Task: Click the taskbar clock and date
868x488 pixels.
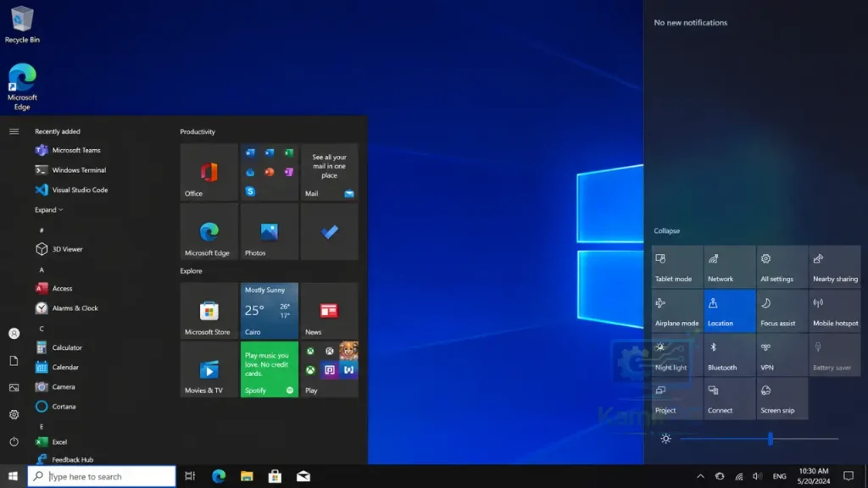Action: (813, 476)
